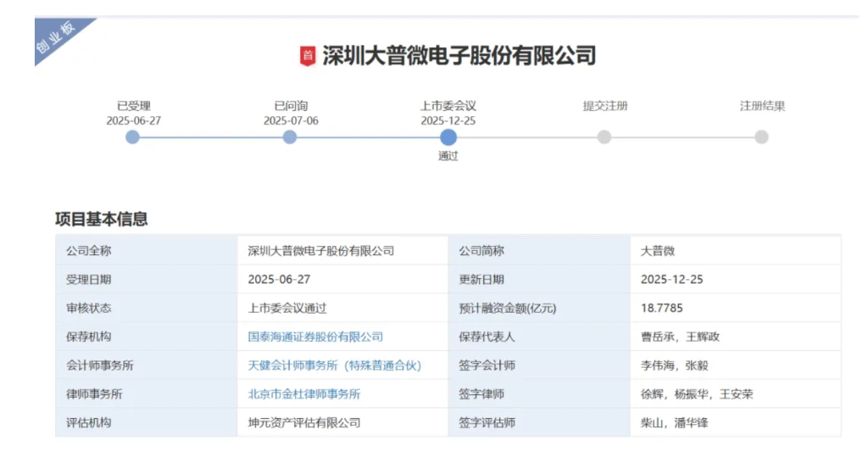
Task: Click the 已受理 stage label
Action: (133, 106)
